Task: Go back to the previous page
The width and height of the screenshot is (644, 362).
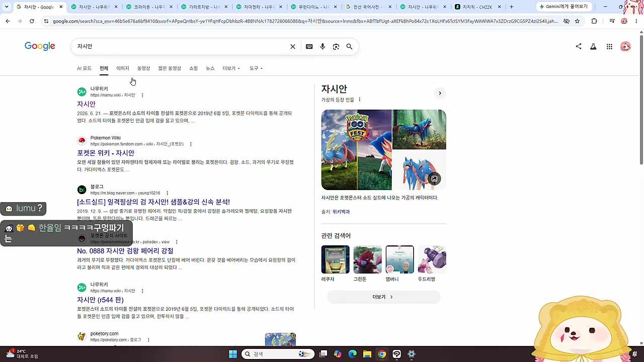Action: [x=8, y=21]
